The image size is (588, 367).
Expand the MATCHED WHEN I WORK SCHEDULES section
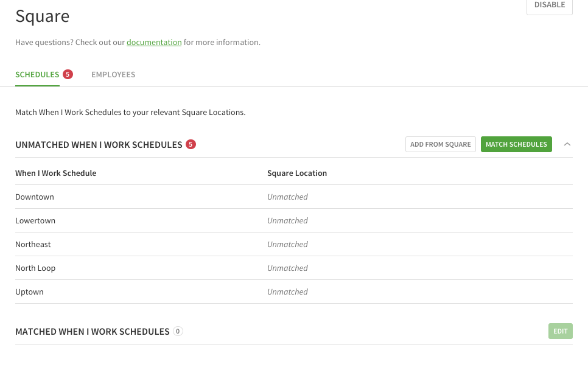tap(93, 331)
